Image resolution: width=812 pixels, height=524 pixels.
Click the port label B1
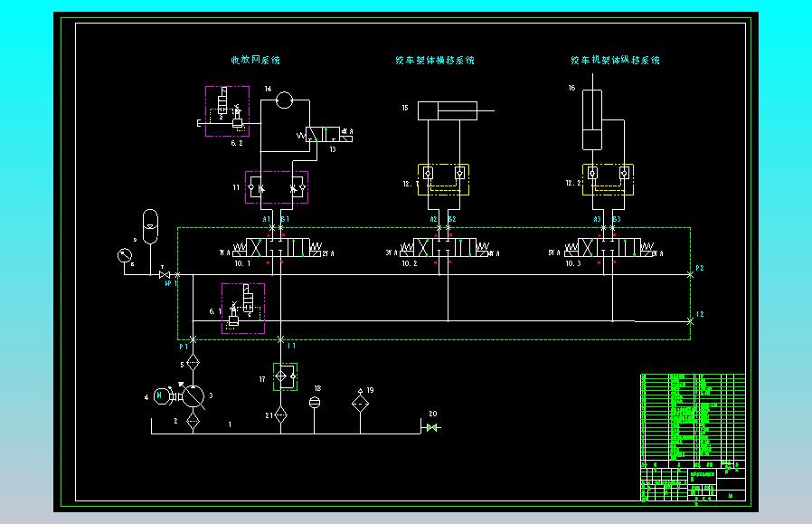coord(285,219)
